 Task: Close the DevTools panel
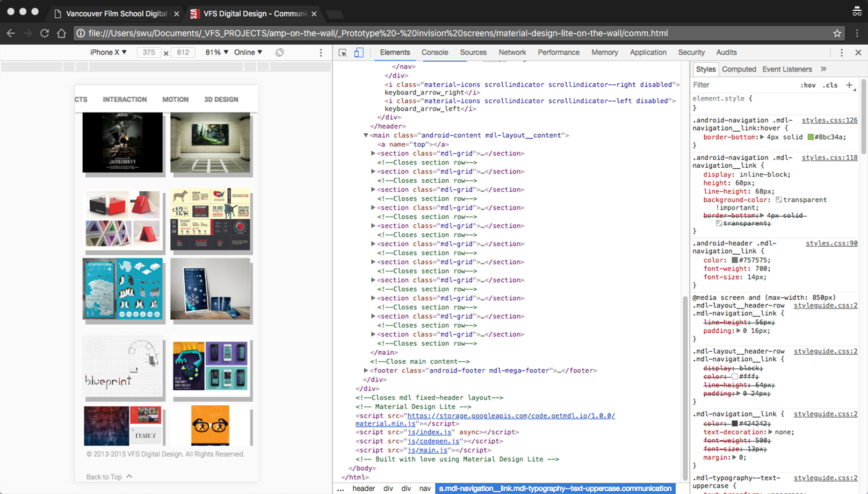[x=858, y=53]
